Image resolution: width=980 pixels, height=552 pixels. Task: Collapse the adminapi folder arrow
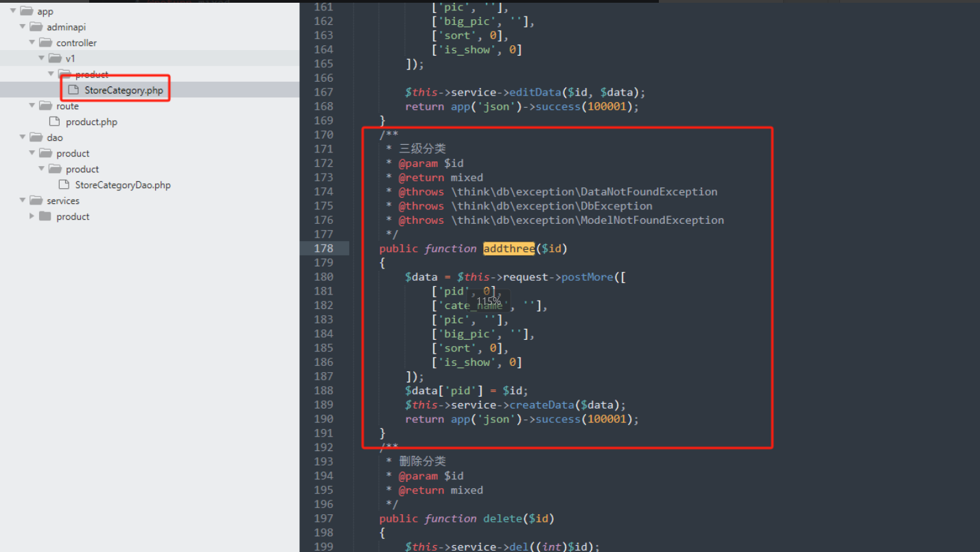[x=23, y=27]
